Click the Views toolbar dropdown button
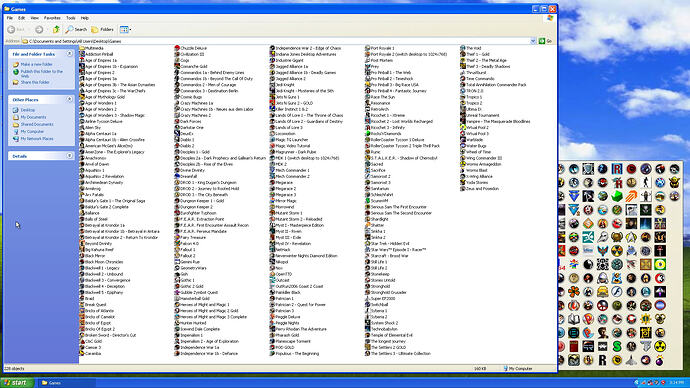This screenshot has width=690, height=388. (x=125, y=29)
